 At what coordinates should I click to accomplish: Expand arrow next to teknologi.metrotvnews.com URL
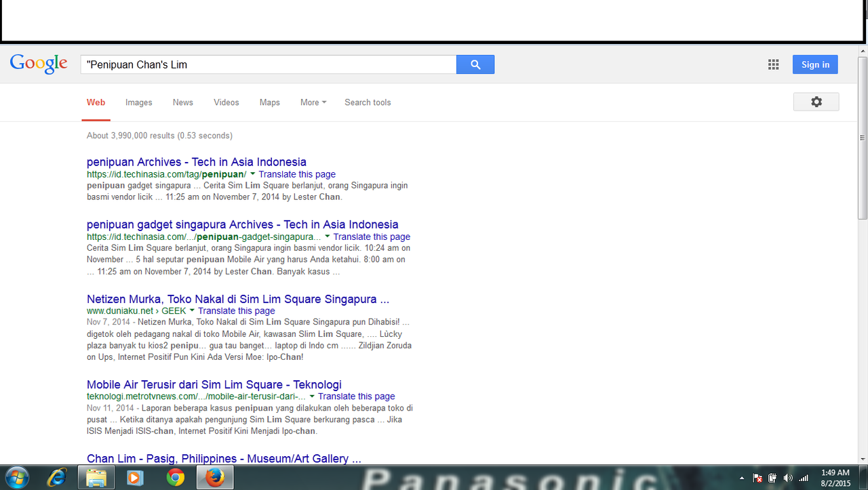(312, 396)
